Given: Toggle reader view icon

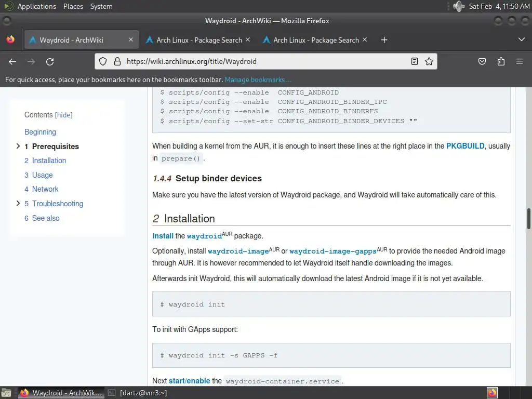Looking at the screenshot, I should tap(414, 61).
